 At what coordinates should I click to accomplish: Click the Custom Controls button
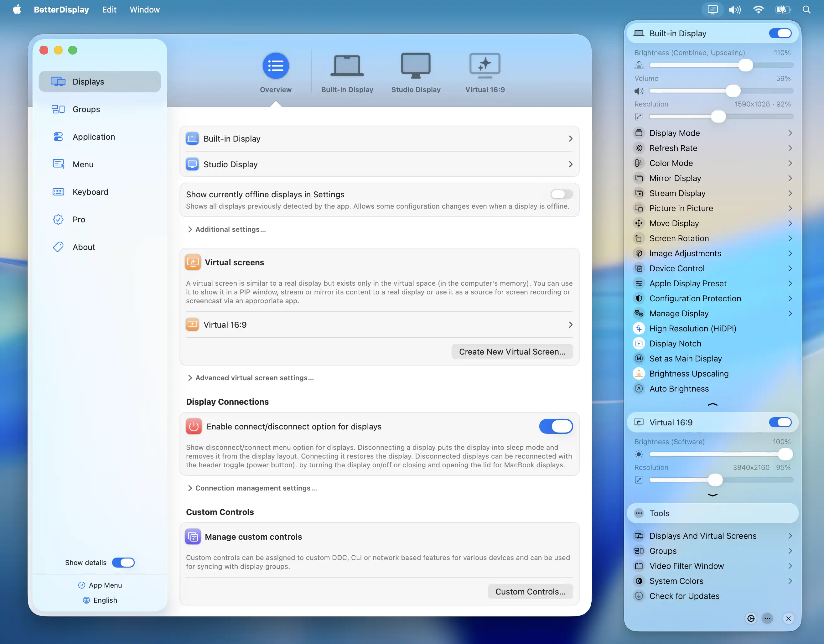click(x=530, y=592)
